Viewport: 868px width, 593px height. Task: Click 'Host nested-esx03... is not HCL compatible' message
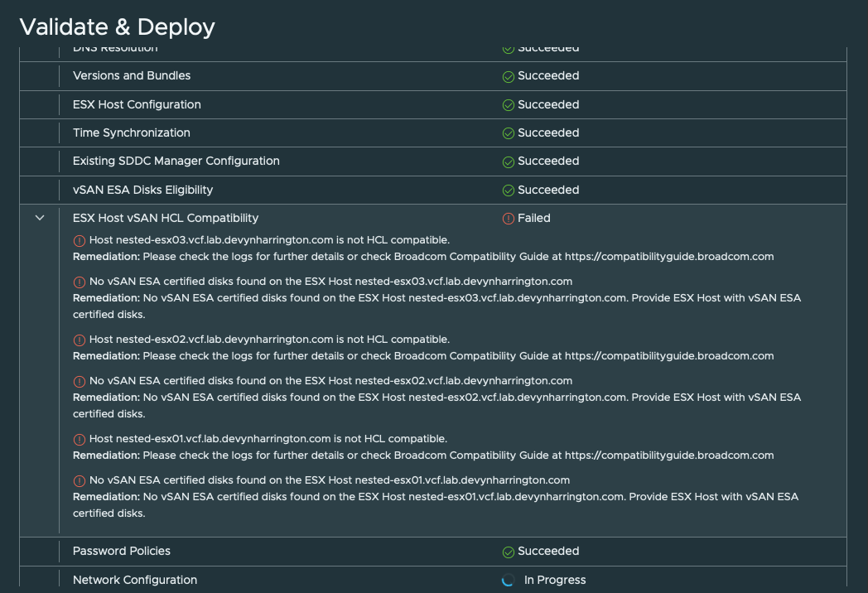click(269, 239)
